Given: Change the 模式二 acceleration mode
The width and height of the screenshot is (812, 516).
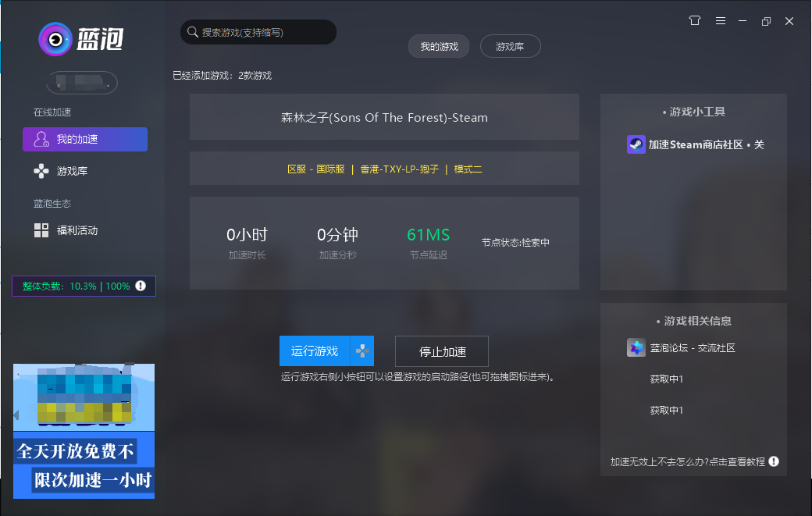Looking at the screenshot, I should (468, 169).
